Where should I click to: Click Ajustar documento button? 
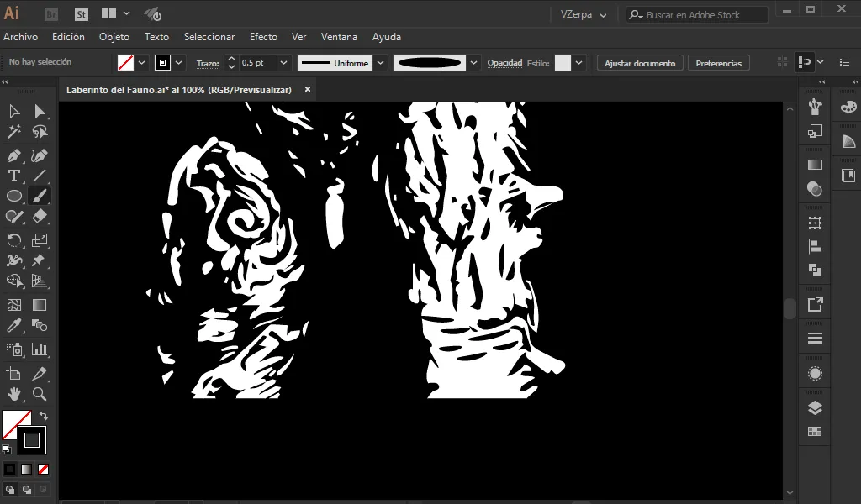pos(640,63)
